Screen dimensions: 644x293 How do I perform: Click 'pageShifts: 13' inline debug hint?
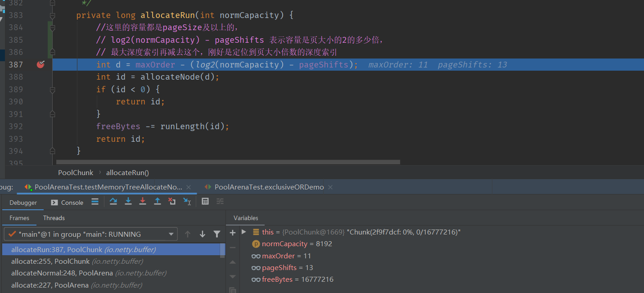click(x=473, y=65)
